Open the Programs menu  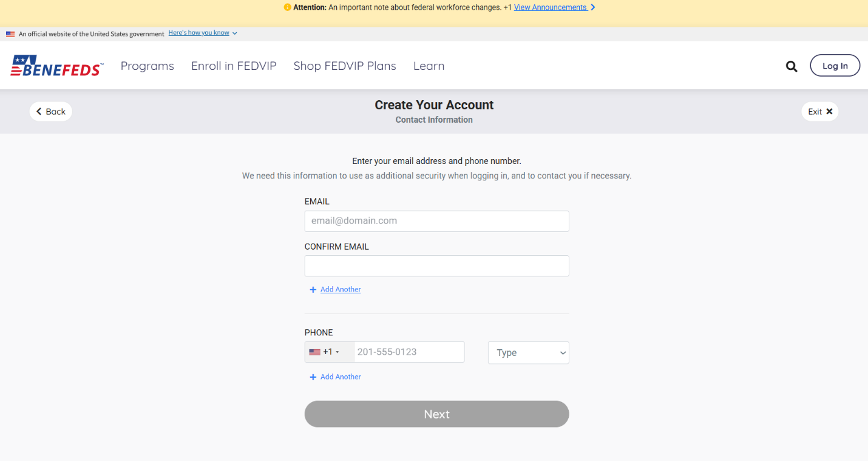(x=147, y=66)
